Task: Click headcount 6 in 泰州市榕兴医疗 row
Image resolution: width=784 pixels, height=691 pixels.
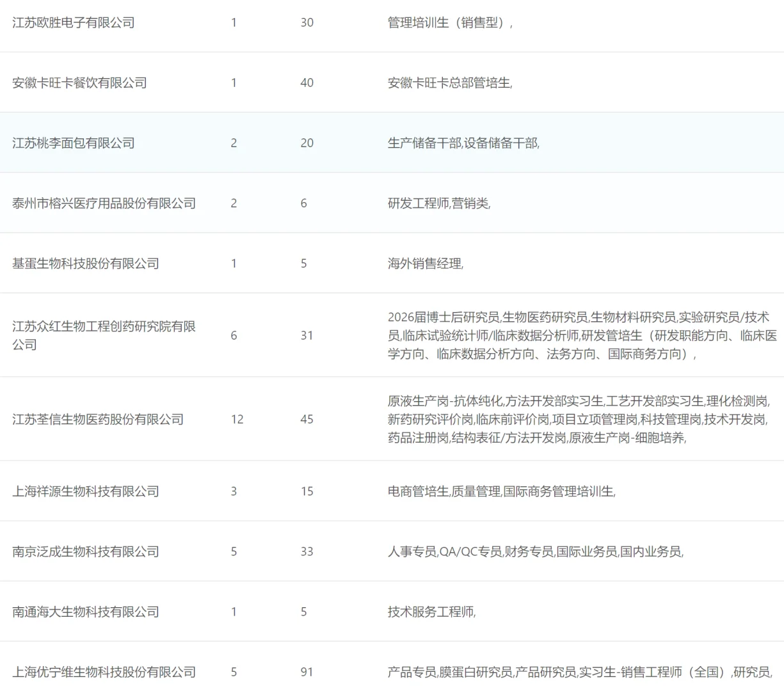Action: tap(303, 203)
